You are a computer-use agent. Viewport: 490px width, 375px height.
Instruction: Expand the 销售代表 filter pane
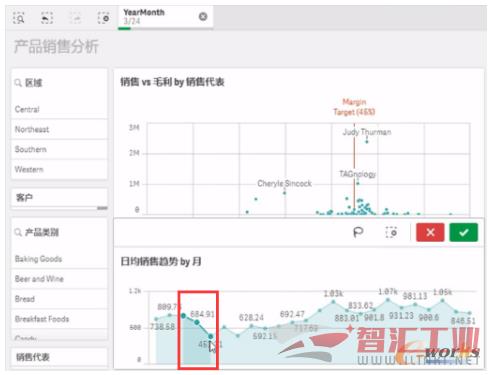click(59, 357)
